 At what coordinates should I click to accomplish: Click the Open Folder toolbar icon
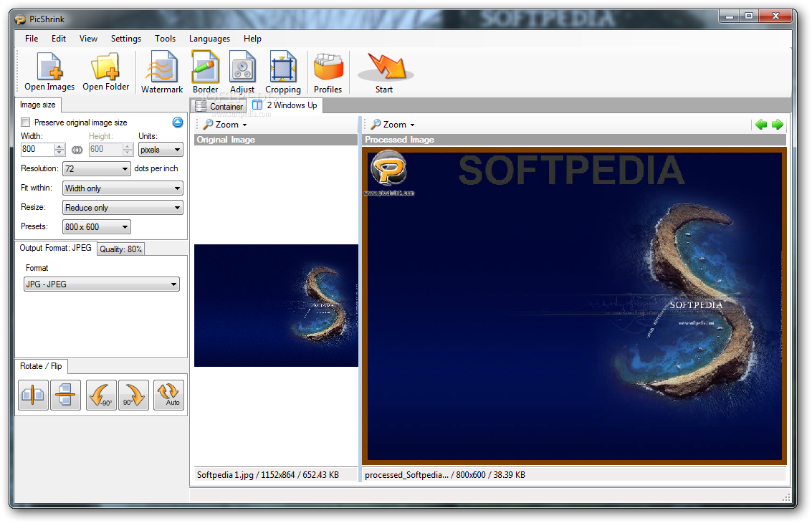105,72
